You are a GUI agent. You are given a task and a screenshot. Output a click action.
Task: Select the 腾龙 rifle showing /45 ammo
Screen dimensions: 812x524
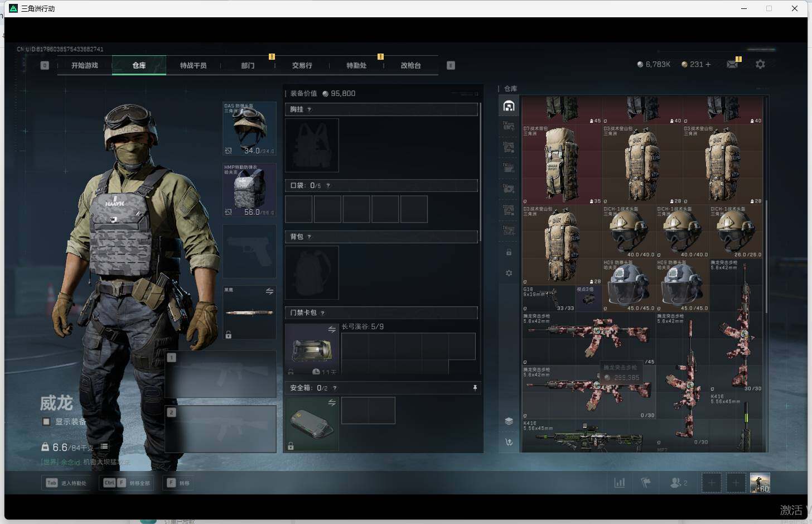point(589,338)
